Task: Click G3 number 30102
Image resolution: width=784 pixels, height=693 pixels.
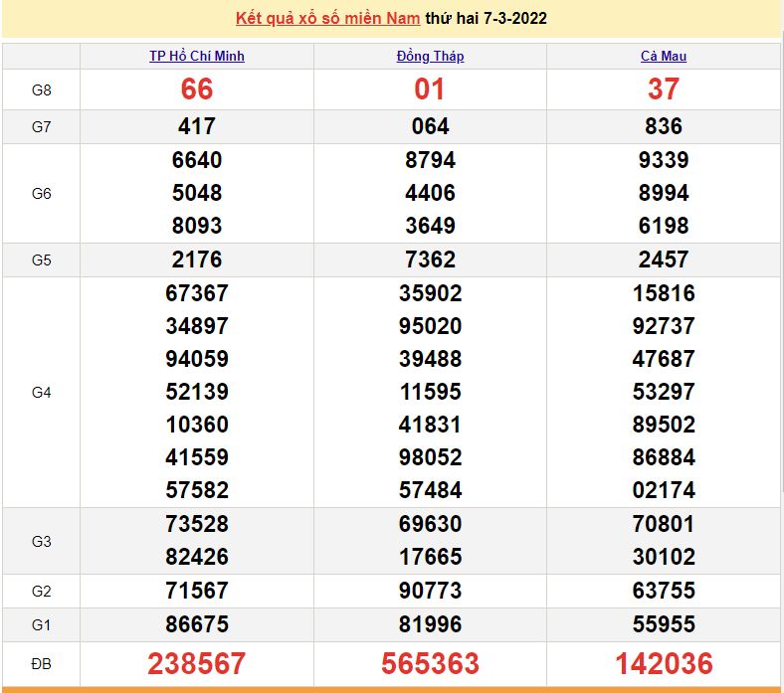Action: (x=664, y=557)
